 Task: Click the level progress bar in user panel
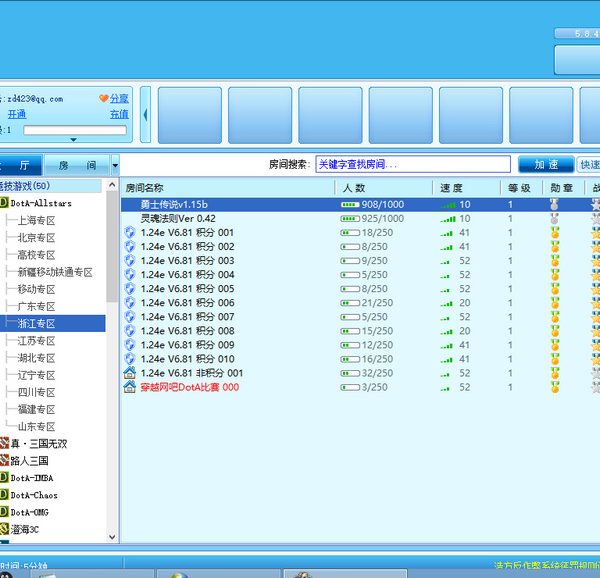pyautogui.click(x=75, y=130)
